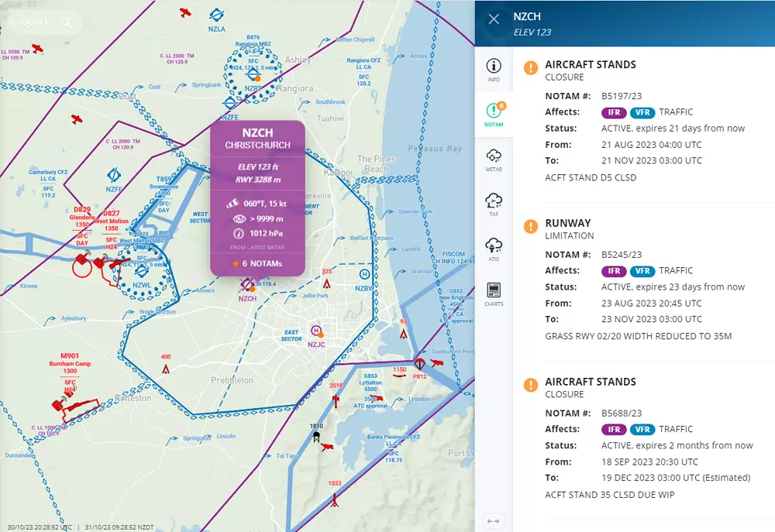This screenshot has width=775, height=532.
Task: Open the CHARTS sidebar icon
Action: pyautogui.click(x=494, y=293)
